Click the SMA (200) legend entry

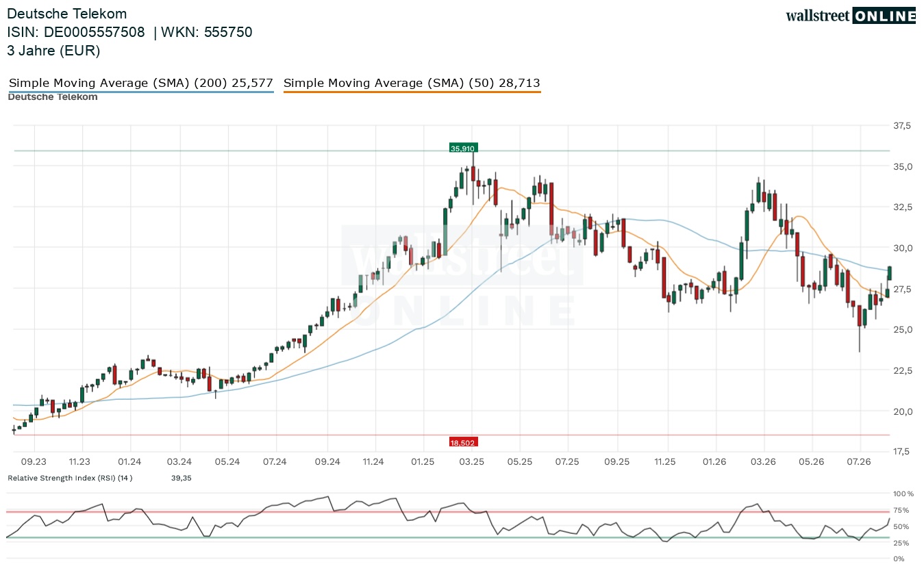141,83
